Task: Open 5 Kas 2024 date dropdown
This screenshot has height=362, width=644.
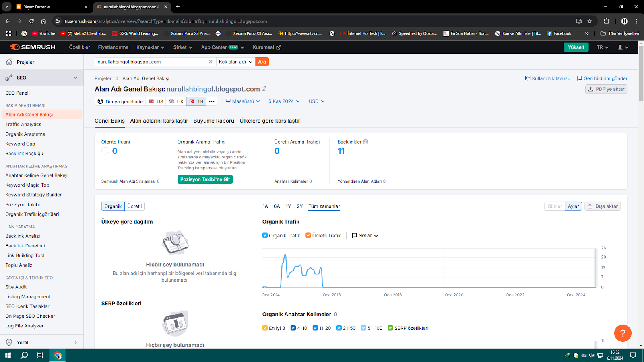Action: tap(284, 101)
